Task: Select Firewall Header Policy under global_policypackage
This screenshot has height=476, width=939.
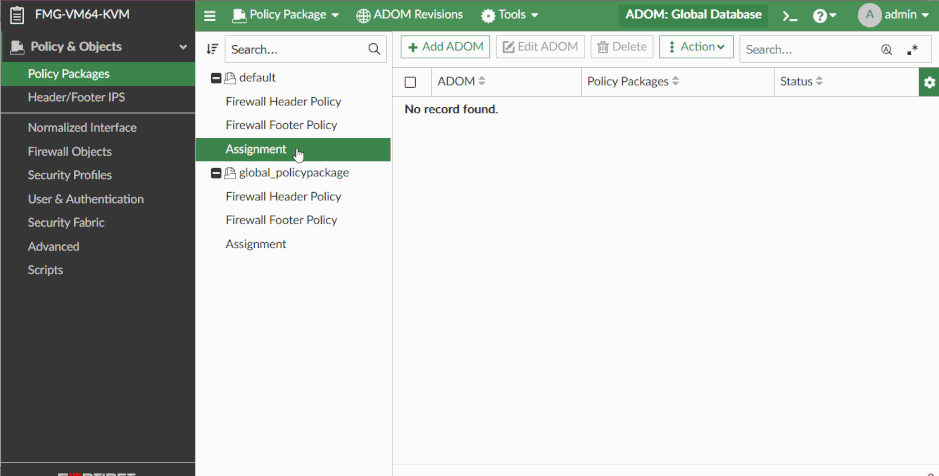Action: 283,196
